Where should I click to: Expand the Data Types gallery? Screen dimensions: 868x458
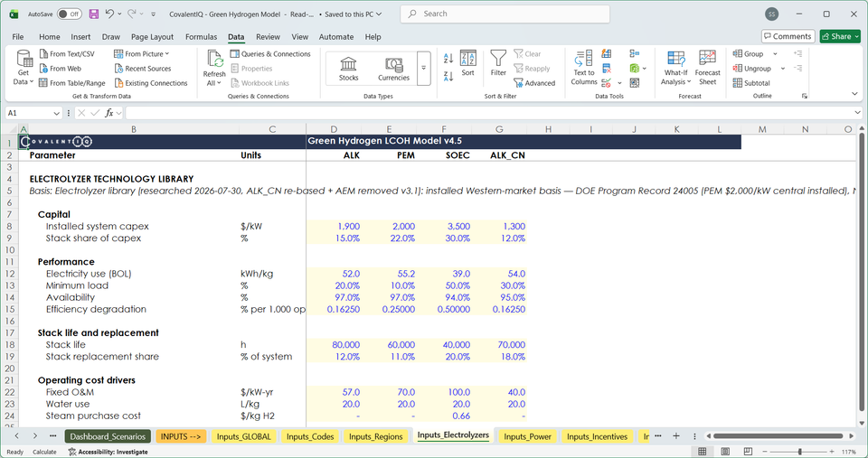423,68
